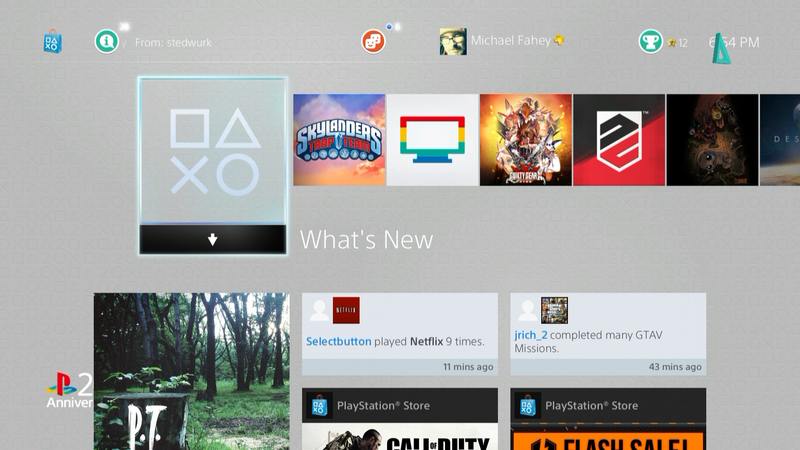Click the trophy count 12

pos(683,43)
